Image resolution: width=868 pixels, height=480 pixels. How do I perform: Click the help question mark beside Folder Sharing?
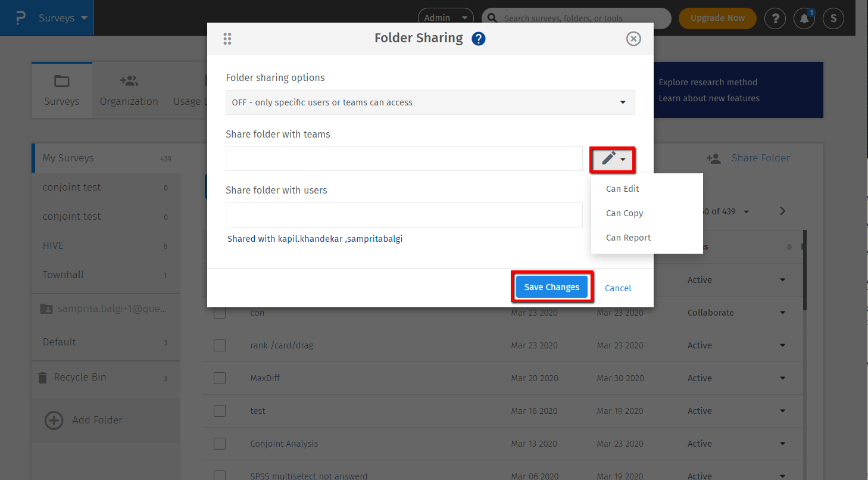(x=479, y=39)
